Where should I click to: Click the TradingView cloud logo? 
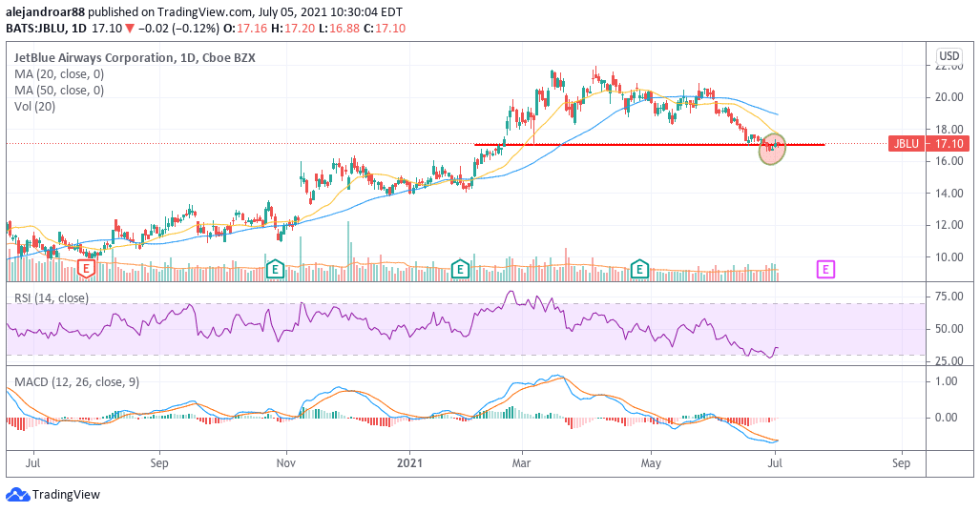tap(17, 495)
